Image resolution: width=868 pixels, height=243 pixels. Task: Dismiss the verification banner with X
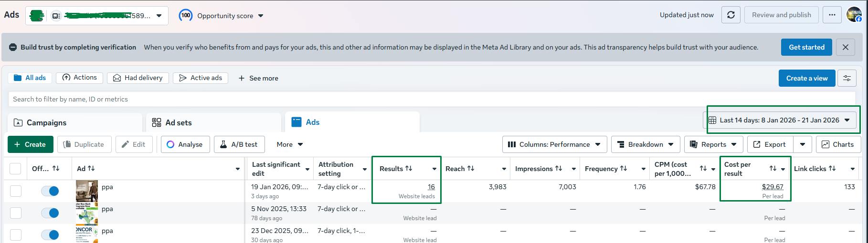coord(846,47)
